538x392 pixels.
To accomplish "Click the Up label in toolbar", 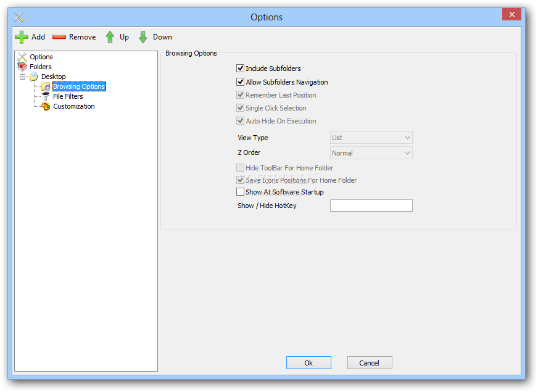I will (x=124, y=37).
